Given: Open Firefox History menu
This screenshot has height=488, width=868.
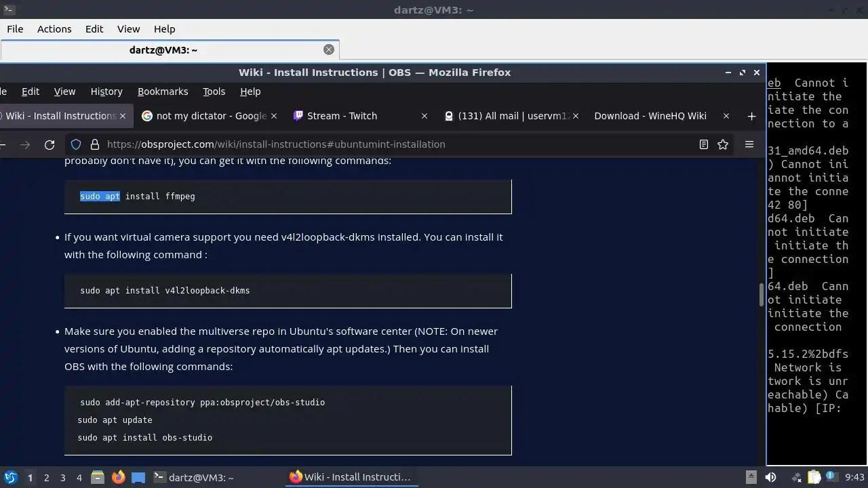Looking at the screenshot, I should point(106,91).
